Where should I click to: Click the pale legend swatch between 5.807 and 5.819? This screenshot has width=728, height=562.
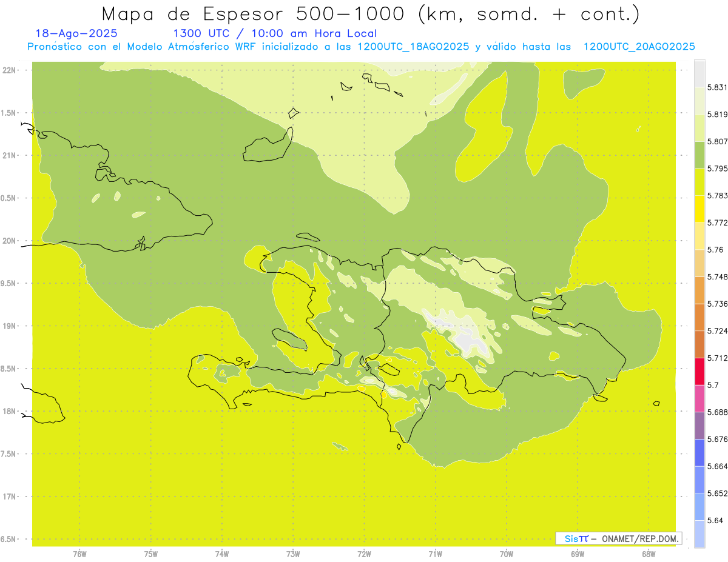coord(699,129)
